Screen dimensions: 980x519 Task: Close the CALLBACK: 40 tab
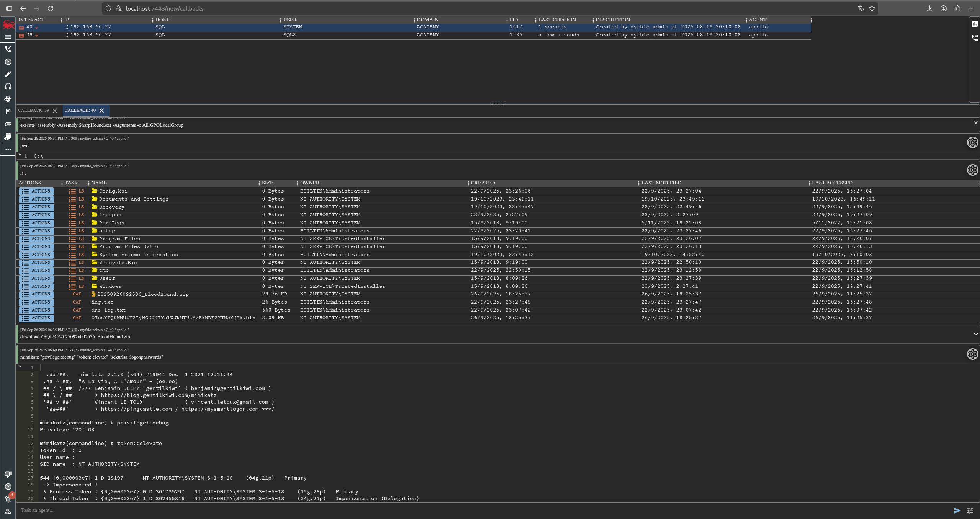[101, 111]
